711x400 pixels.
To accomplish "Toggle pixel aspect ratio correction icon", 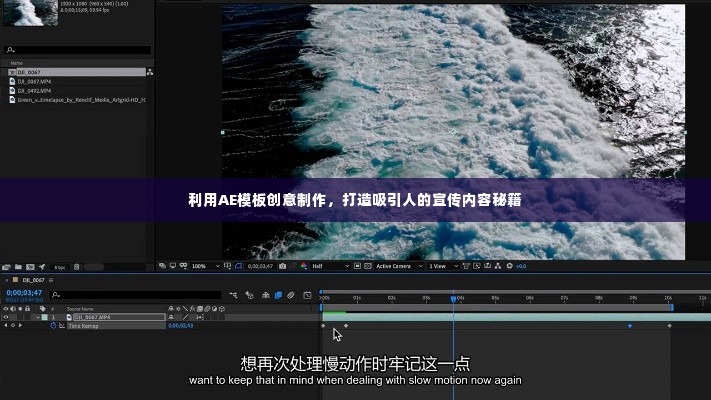I will (466, 266).
